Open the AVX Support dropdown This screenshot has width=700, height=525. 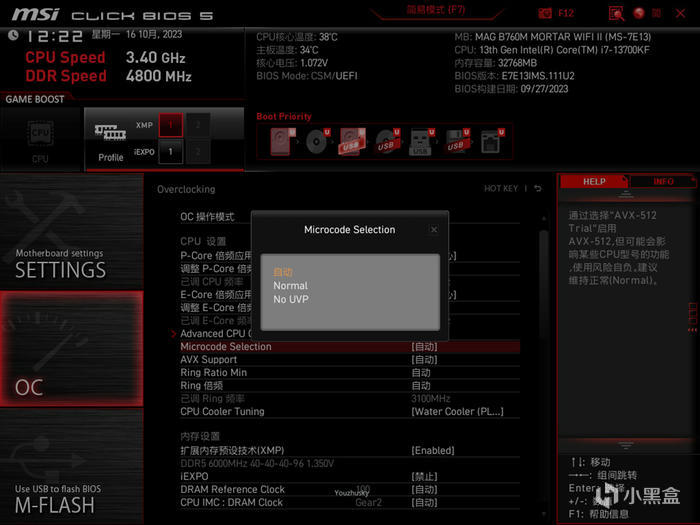coord(424,360)
